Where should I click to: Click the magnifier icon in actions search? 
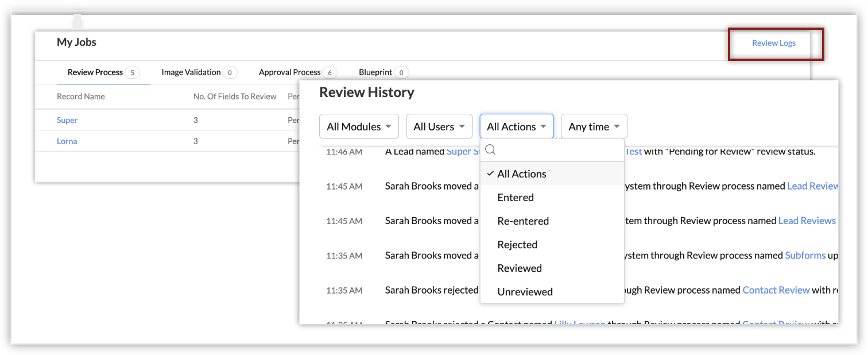pyautogui.click(x=490, y=150)
